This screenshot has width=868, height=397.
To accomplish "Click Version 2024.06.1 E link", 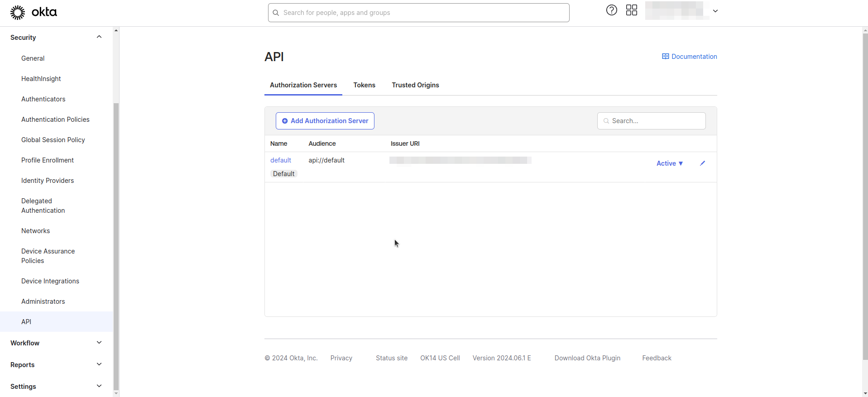I will pos(502,358).
